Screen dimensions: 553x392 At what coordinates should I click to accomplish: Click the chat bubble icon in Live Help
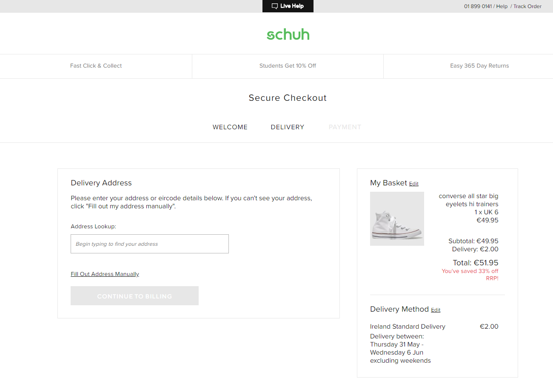point(275,6)
